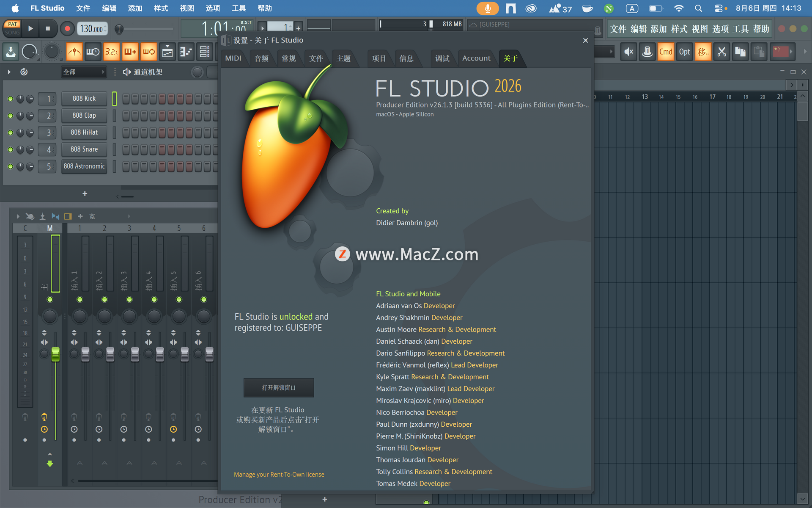Click the copy icon in the right toolbar
The image size is (812, 508).
click(741, 52)
